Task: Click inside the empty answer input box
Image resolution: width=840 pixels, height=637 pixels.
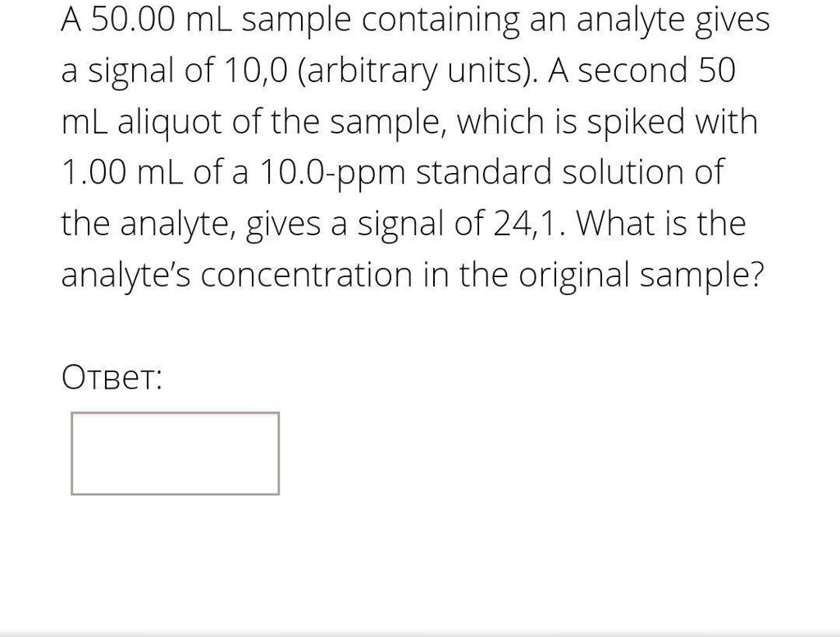Action: click(176, 453)
